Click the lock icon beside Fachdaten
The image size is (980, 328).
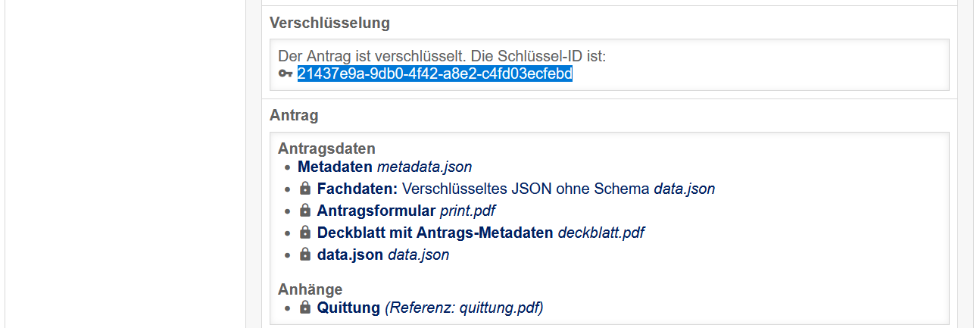click(305, 188)
